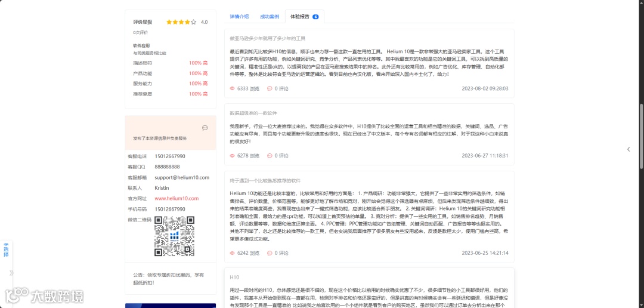Click the 4.0 rating score

(204, 22)
